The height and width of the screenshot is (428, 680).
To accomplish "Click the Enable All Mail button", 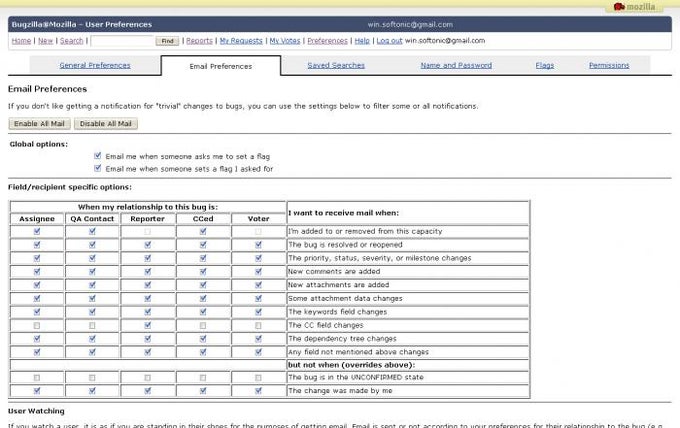I will coord(39,124).
